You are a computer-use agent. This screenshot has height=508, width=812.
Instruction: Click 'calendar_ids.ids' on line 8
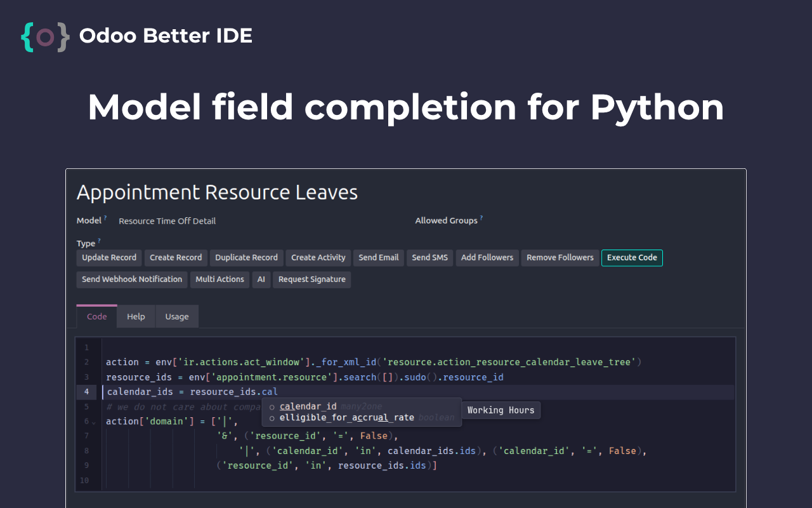(x=431, y=451)
